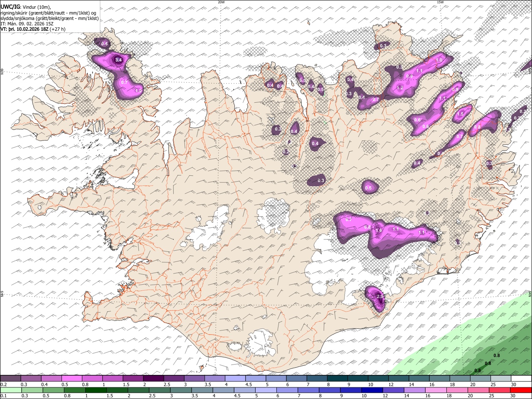Click the '1.6' snowfall value on the map
This screenshot has width=532, height=399.
point(379,231)
